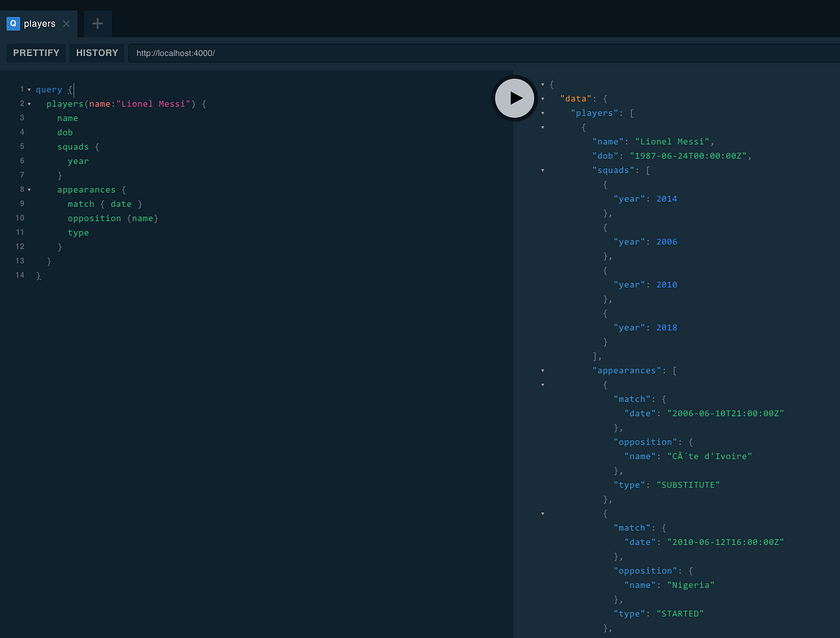
Task: Collapse the appearance object with the Nigeria match
Action: [x=542, y=513]
